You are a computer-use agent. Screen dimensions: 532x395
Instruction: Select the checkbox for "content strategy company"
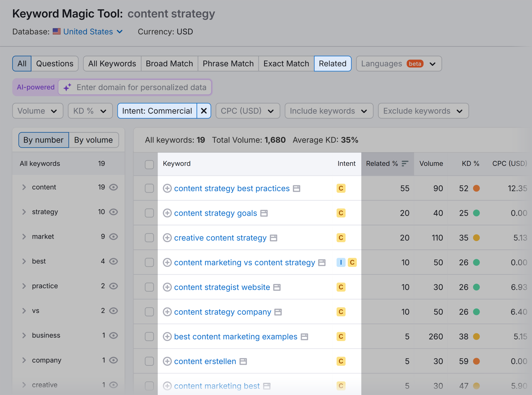tap(149, 312)
